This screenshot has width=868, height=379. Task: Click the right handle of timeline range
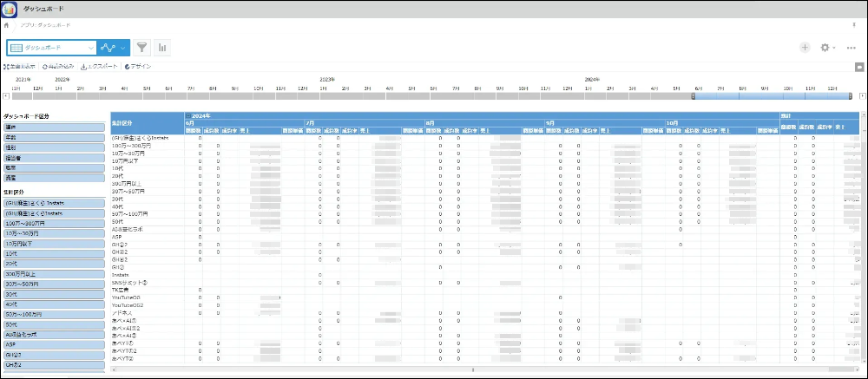pyautogui.click(x=851, y=95)
